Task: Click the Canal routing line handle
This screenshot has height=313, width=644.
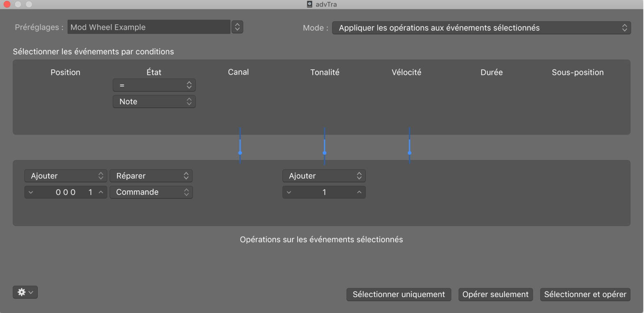Action: (x=240, y=153)
